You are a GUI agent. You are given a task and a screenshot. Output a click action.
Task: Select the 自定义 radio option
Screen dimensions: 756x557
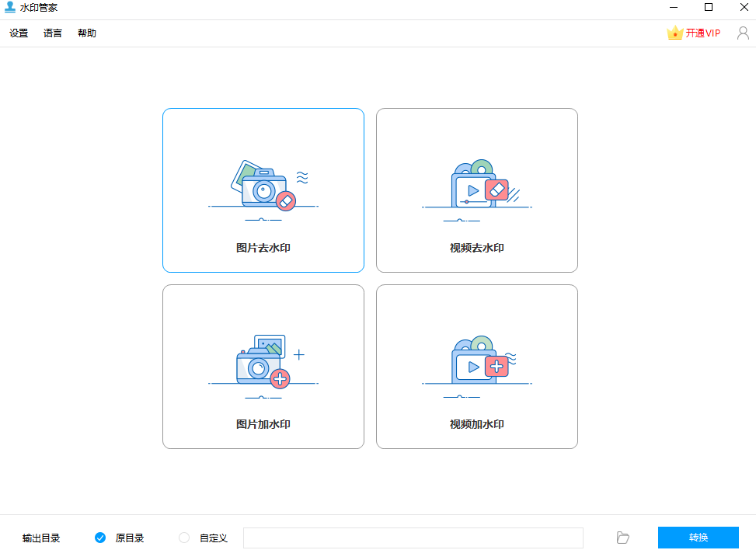(184, 538)
